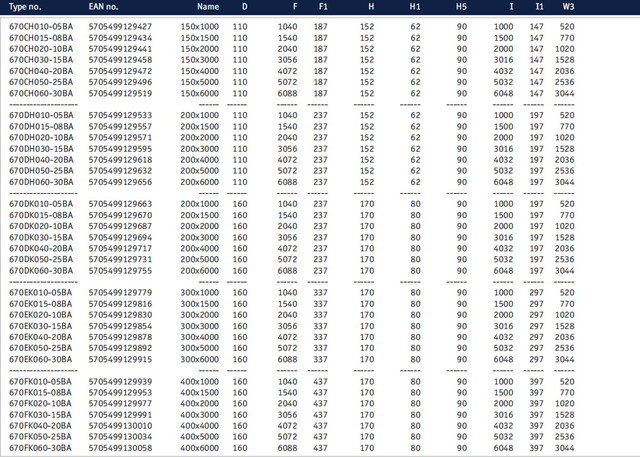640x457 pixels.
Task: Select type number 670DK010-05BA
Action: click(x=41, y=204)
